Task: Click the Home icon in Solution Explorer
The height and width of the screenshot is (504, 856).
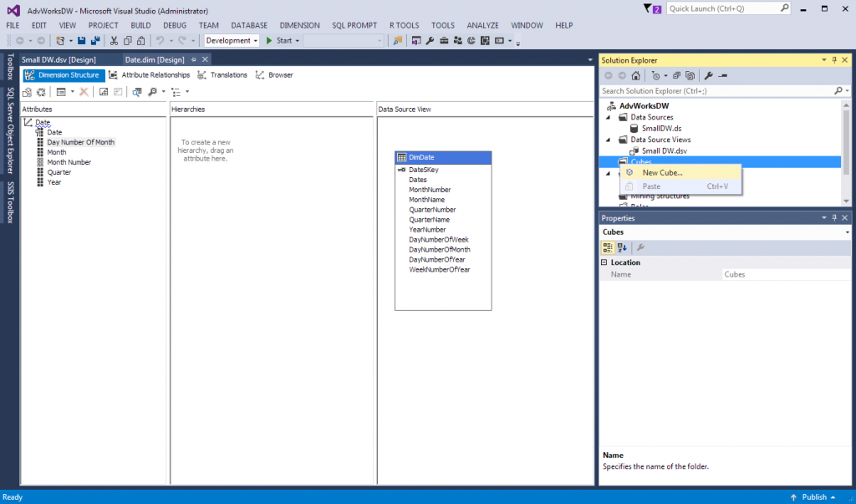Action: pos(635,76)
